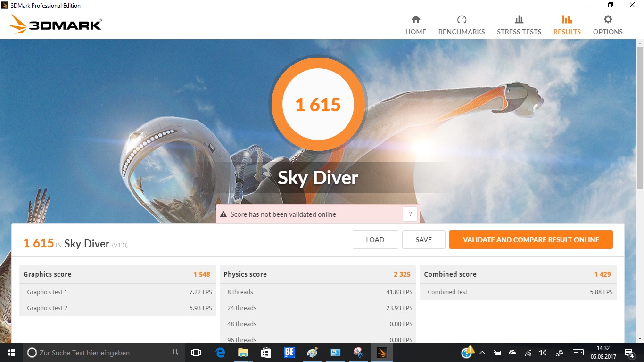This screenshot has height=362, width=644.
Task: Open the BE app on taskbar
Action: pyautogui.click(x=289, y=353)
